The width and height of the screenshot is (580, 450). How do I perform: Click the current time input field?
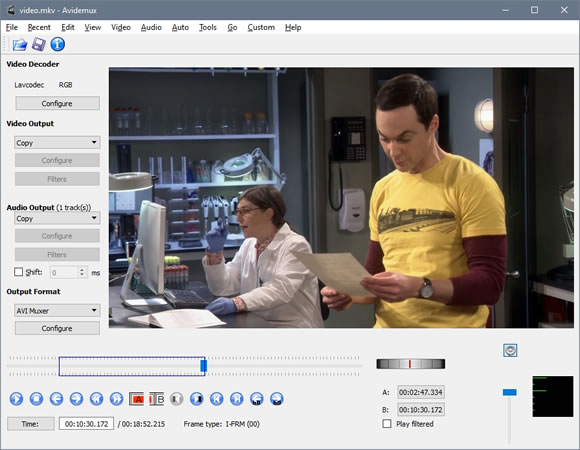[x=86, y=424]
